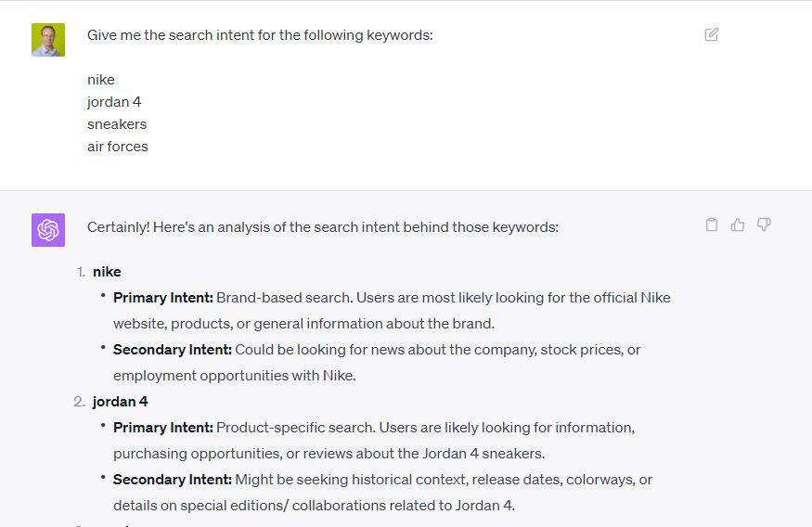Click the edit message pencil icon
Viewport: 812px width, 527px height.
[x=712, y=34]
